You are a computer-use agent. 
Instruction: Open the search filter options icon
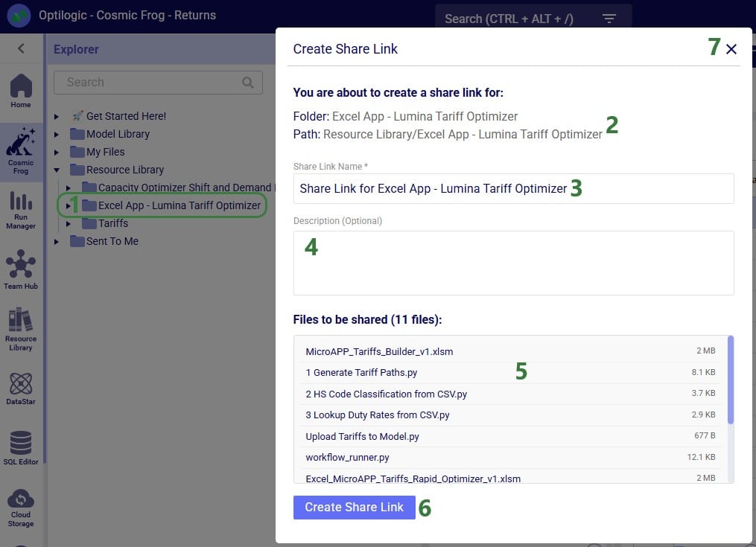(x=609, y=19)
